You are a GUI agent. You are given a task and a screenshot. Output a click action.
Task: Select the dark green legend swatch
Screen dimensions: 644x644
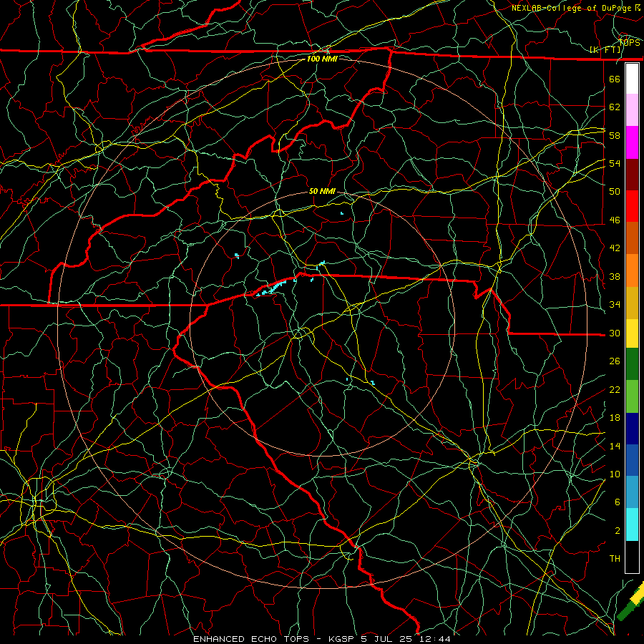632,364
